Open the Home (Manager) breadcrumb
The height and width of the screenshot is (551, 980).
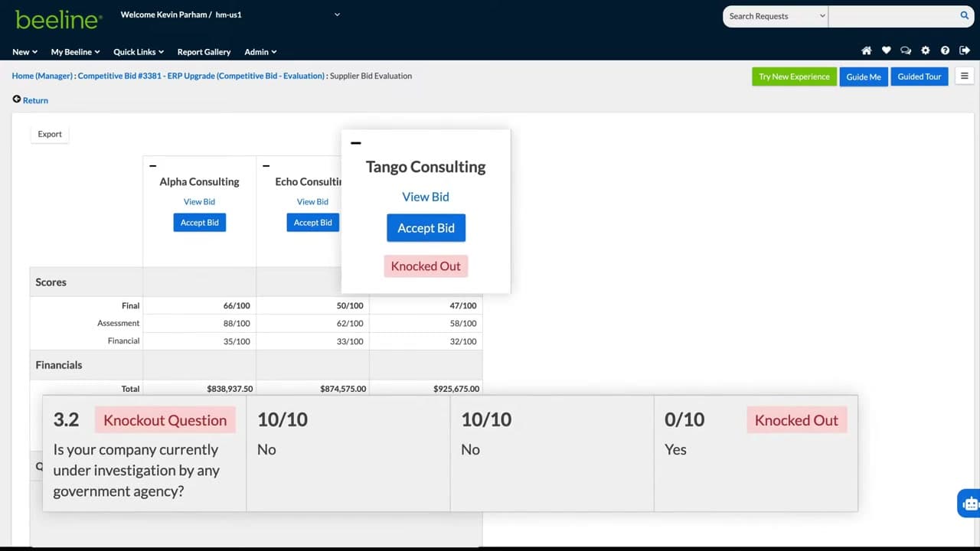click(x=43, y=76)
